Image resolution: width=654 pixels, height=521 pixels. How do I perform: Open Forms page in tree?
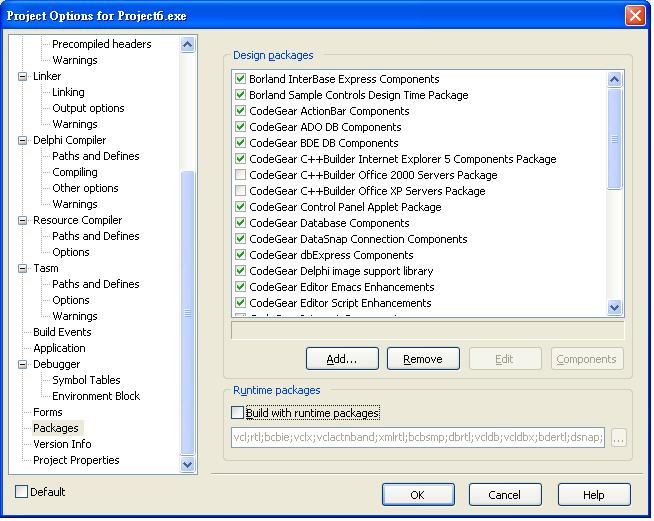coord(48,412)
